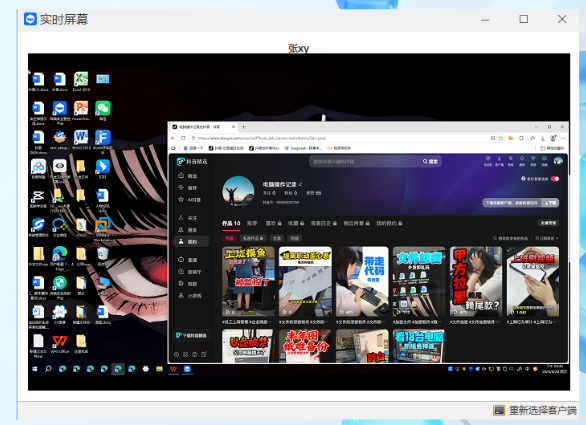Click the WPS icon in the taskbar

[173, 369]
